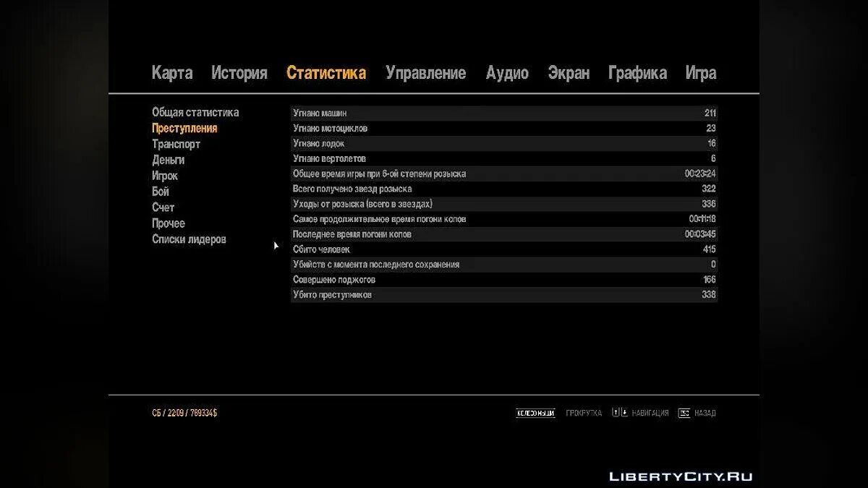
Task: Click the value 0 for kills since save
Action: 713,265
